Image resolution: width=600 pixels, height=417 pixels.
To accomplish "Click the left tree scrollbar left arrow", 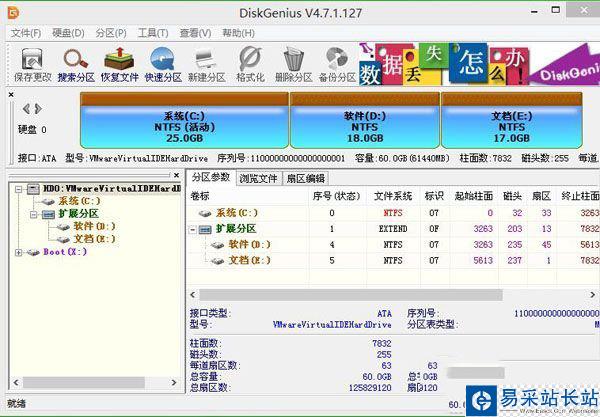I will click(x=16, y=382).
